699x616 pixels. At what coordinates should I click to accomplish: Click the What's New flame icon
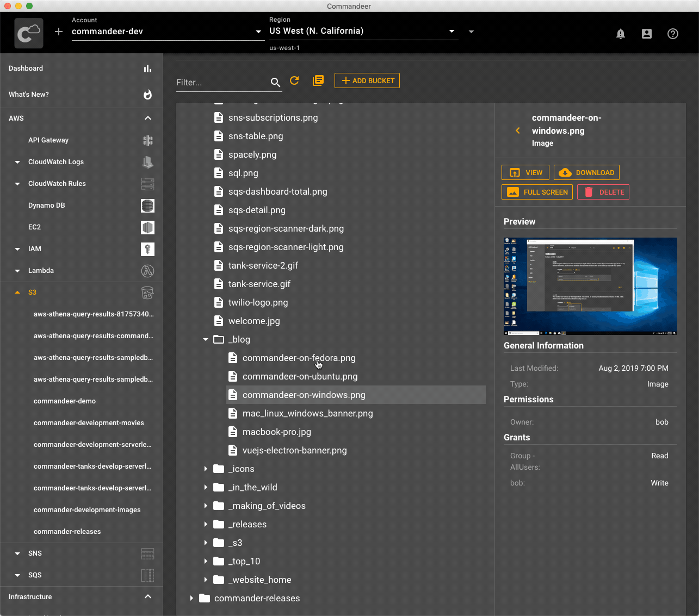(x=147, y=95)
